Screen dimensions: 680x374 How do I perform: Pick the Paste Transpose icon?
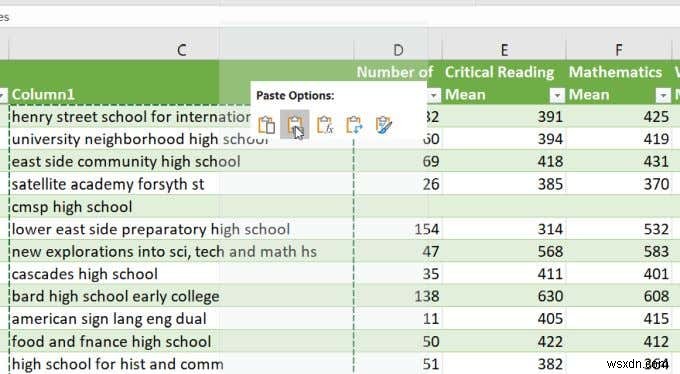click(354, 125)
